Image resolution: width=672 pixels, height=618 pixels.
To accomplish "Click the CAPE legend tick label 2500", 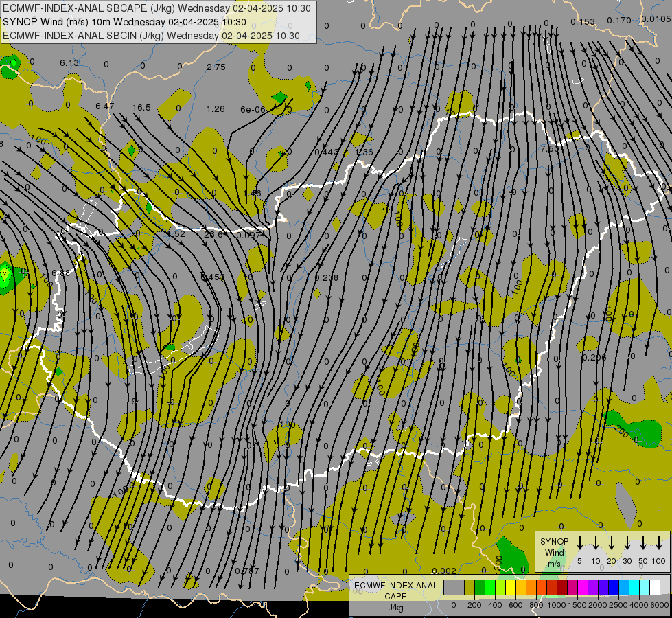I will [x=618, y=605].
